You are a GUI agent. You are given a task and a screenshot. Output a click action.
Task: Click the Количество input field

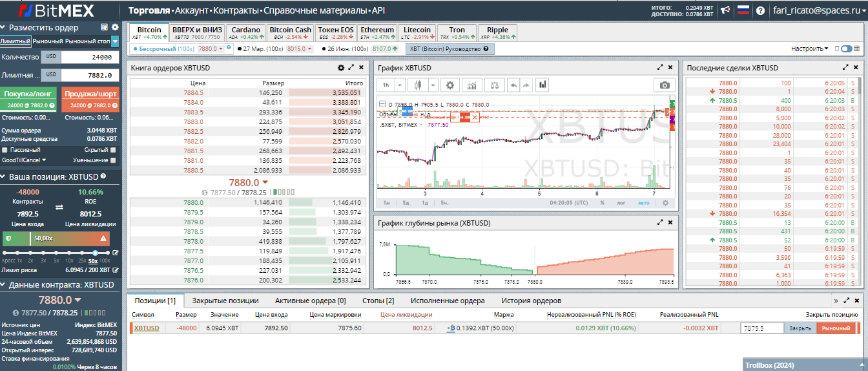90,57
